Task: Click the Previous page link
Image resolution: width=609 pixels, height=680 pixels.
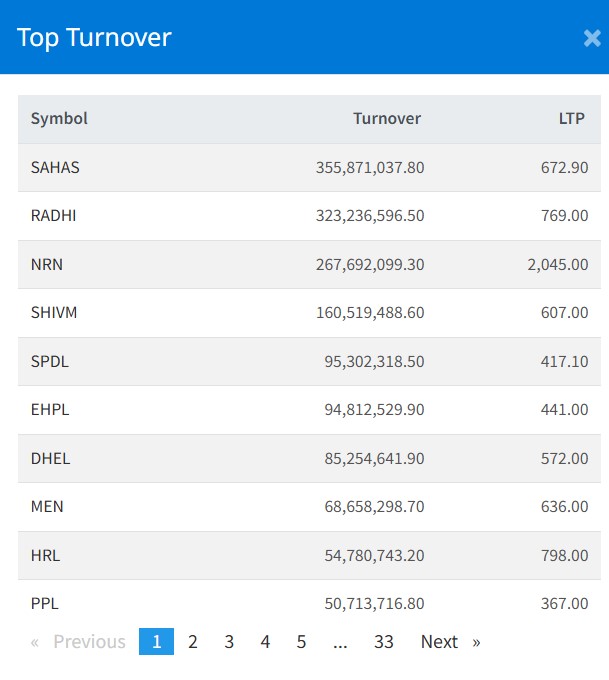Action: pos(79,642)
